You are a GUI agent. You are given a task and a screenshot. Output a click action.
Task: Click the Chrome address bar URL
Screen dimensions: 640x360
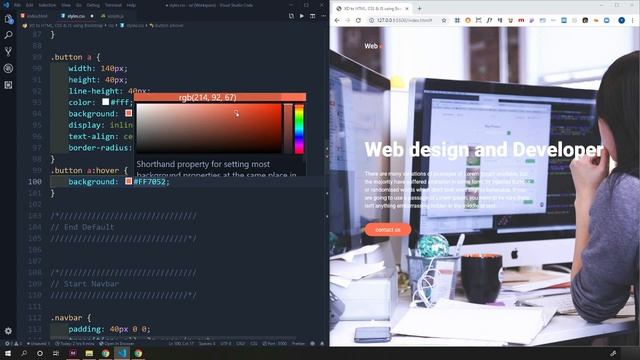click(404, 20)
